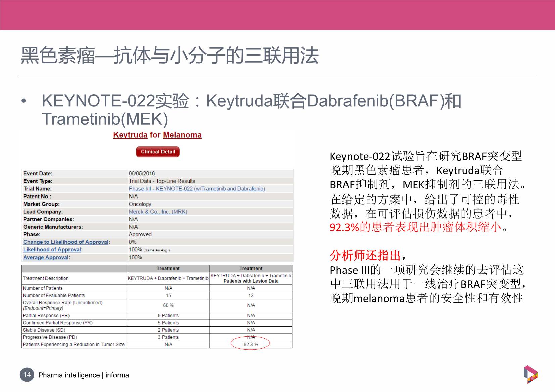This screenshot has height=392, width=555.
Task: Click the evaluable patients value 15
Action: tap(168, 295)
